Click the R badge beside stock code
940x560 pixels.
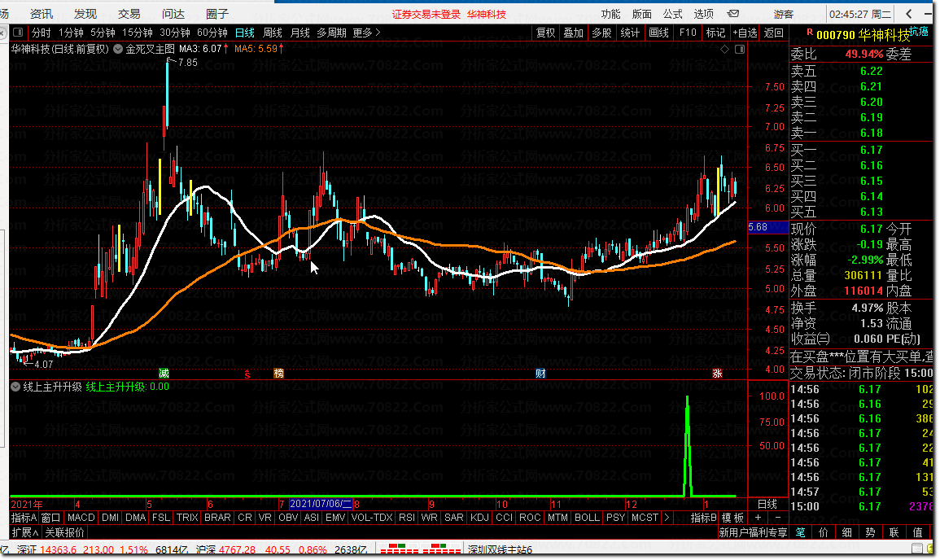pos(809,33)
